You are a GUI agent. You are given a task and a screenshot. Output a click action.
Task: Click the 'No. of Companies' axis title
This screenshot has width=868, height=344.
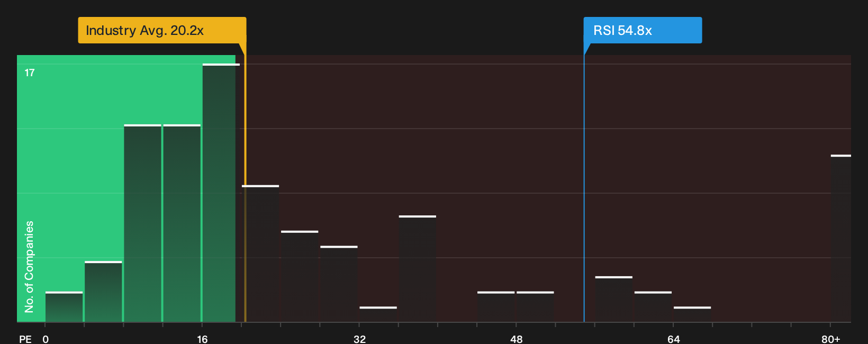(x=29, y=267)
